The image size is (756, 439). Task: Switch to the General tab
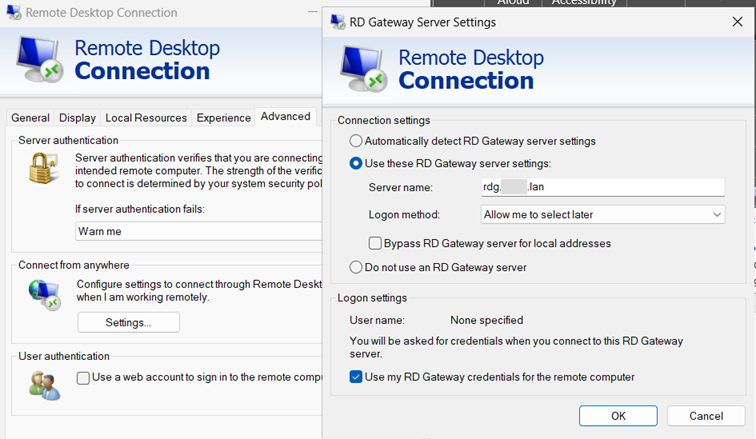point(30,118)
